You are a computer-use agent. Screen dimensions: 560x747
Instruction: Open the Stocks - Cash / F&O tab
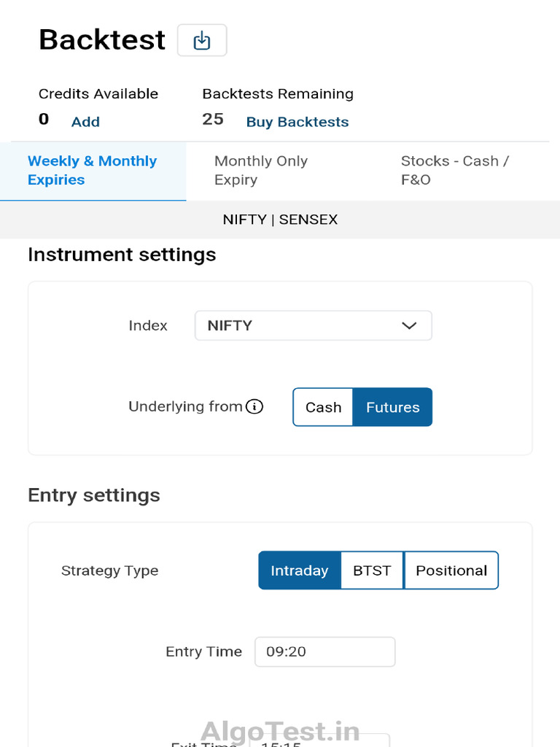pos(454,171)
